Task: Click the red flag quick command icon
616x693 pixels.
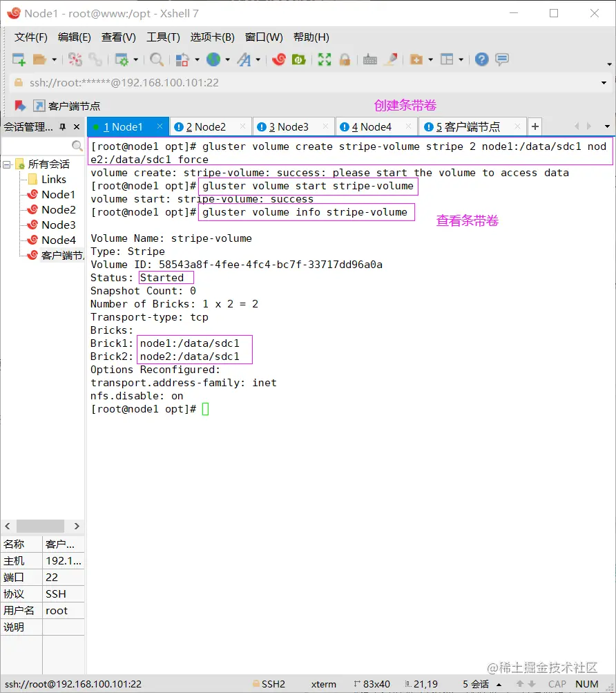Action: [19, 106]
